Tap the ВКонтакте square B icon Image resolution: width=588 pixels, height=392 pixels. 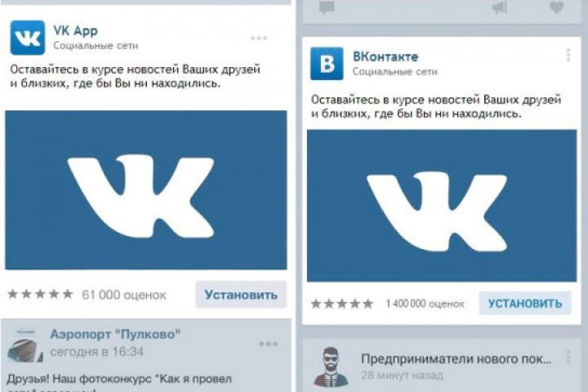327,64
